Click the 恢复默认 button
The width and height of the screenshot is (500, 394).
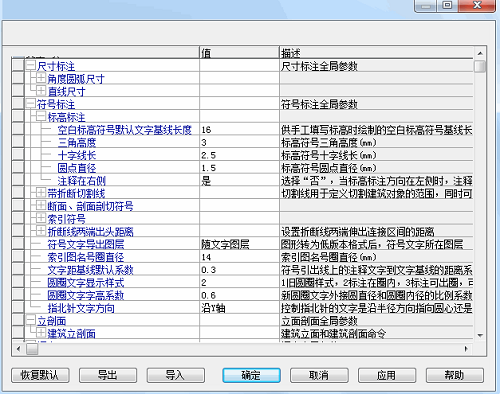(40, 375)
